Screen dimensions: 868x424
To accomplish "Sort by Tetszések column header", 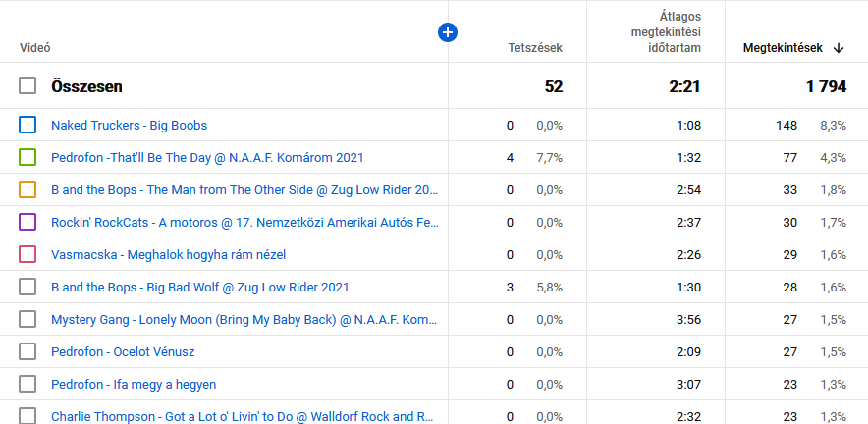I will 534,48.
